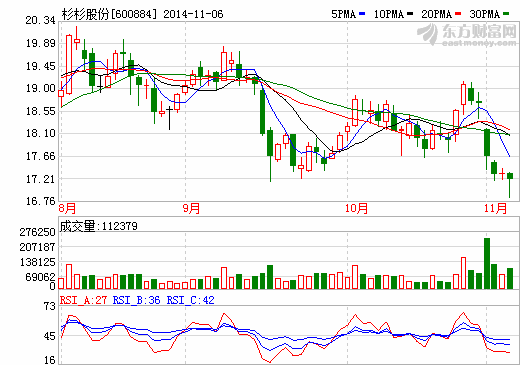Click the stock title 杉杉股份[600884]
520x365 pixels.
pyautogui.click(x=109, y=14)
